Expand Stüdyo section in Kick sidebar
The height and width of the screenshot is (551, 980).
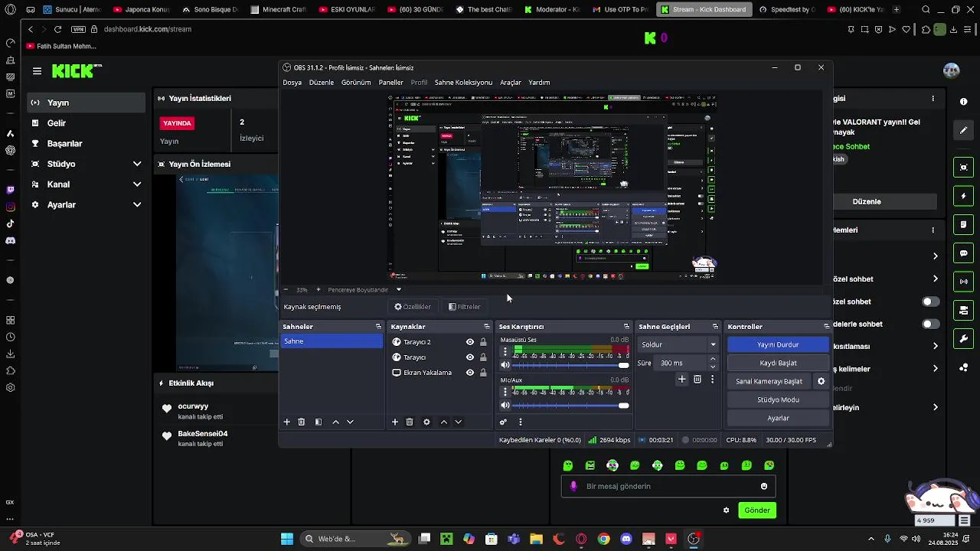click(137, 164)
